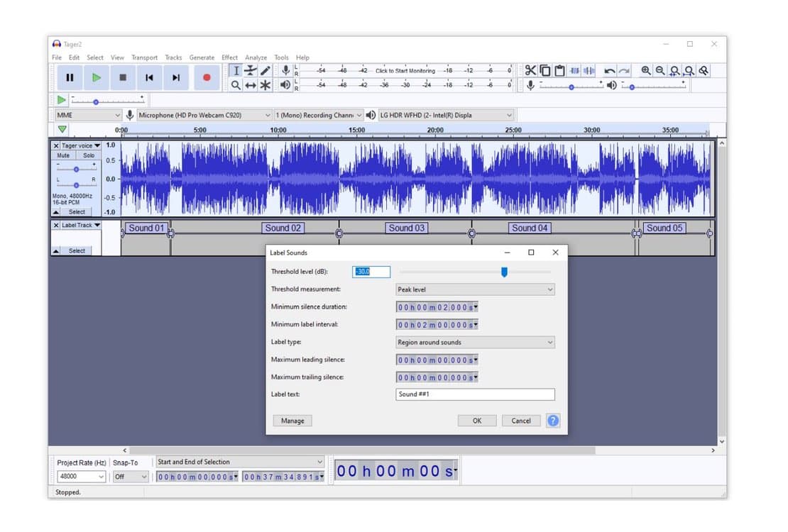The image size is (788, 532).
Task: Click the Threshold level slider handle
Action: [x=504, y=272]
